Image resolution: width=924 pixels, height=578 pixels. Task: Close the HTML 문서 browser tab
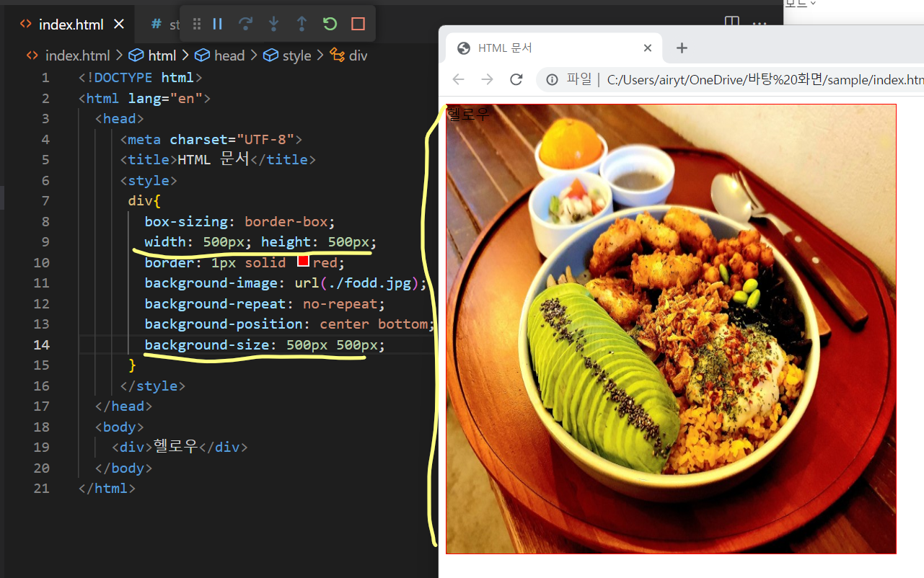[x=648, y=48]
